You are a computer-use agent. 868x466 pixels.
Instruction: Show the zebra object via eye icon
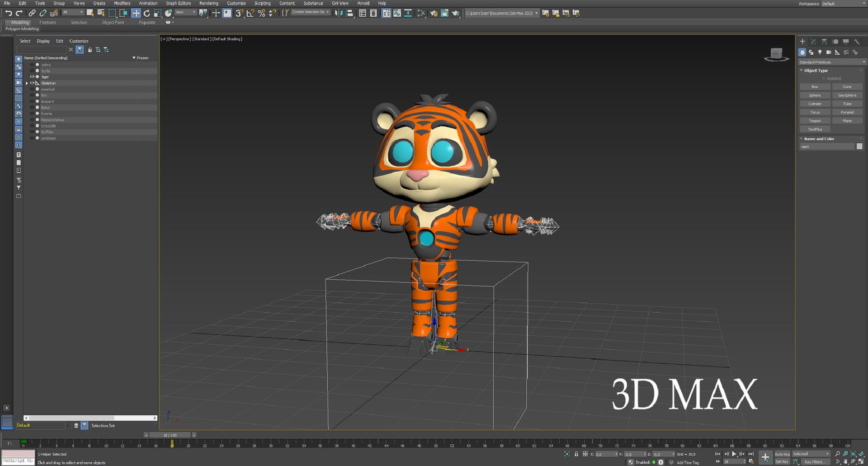point(32,65)
